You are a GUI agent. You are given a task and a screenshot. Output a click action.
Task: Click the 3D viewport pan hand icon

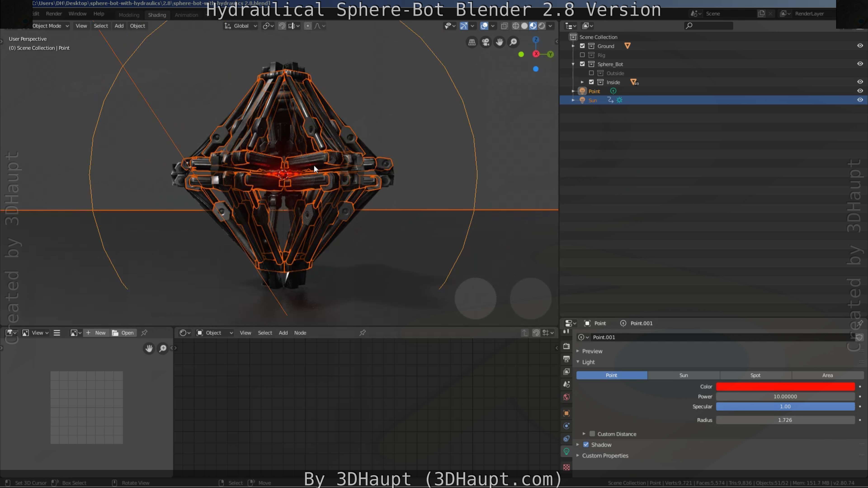point(499,42)
